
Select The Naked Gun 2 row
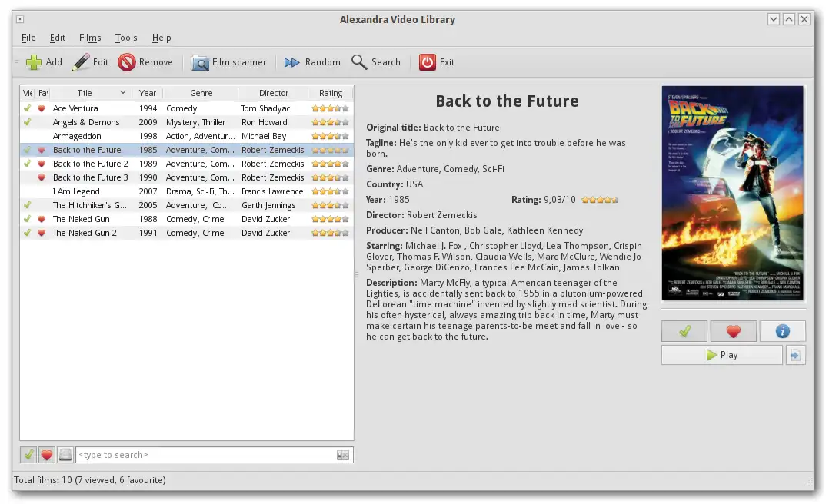[x=187, y=233]
